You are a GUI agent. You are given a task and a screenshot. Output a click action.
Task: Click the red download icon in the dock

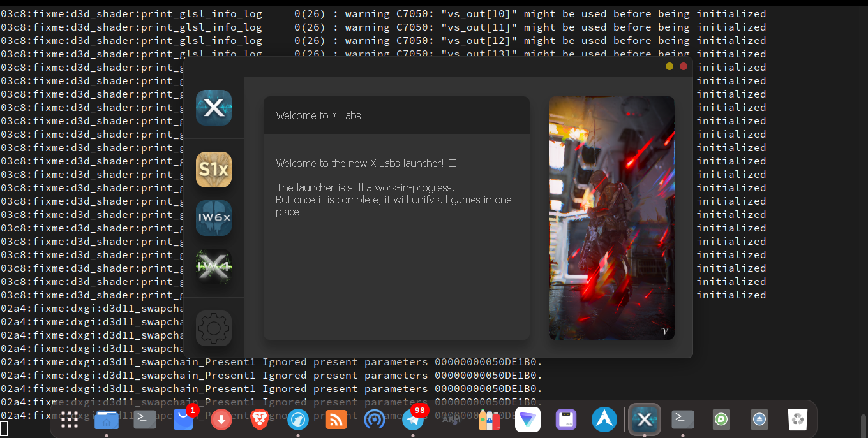pyautogui.click(x=221, y=421)
